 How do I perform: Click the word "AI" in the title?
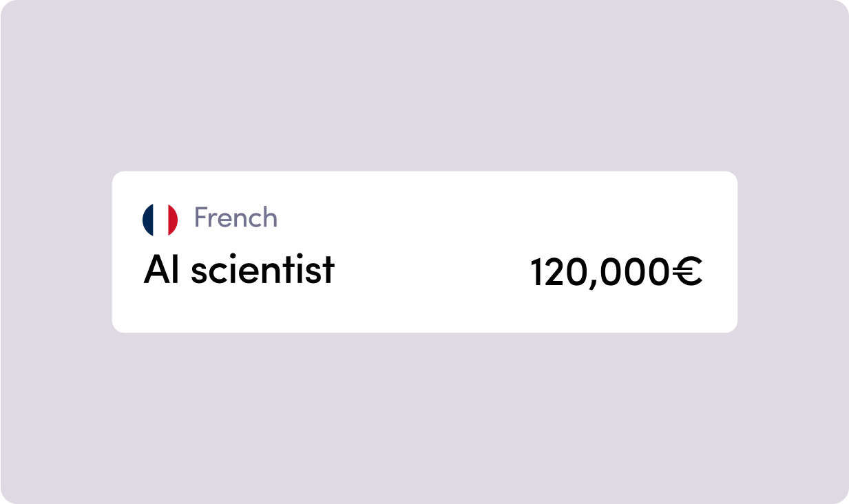click(x=160, y=269)
